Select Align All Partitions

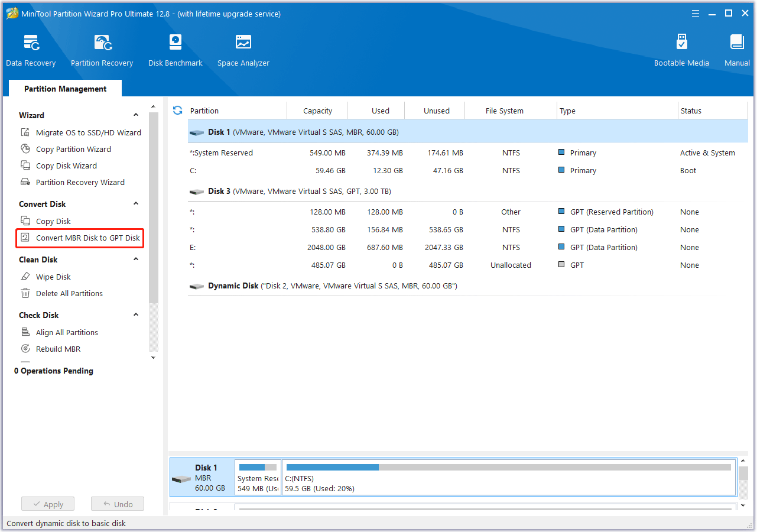pos(67,332)
